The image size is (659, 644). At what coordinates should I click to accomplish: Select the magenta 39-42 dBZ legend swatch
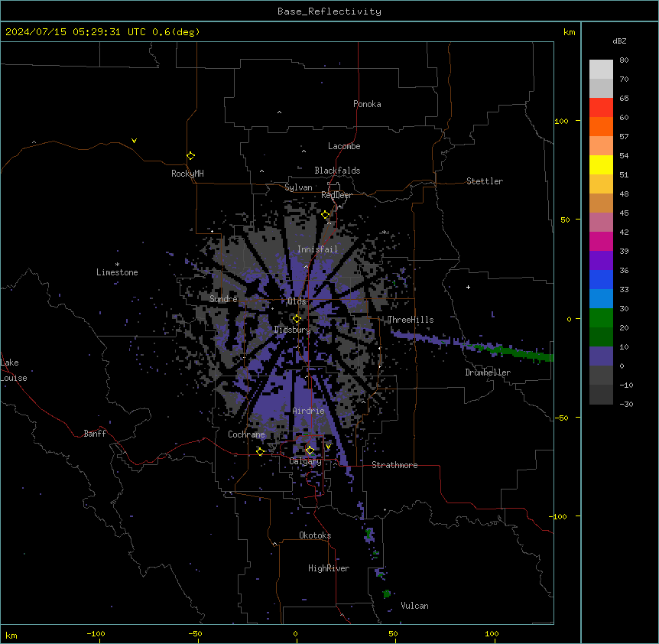601,241
